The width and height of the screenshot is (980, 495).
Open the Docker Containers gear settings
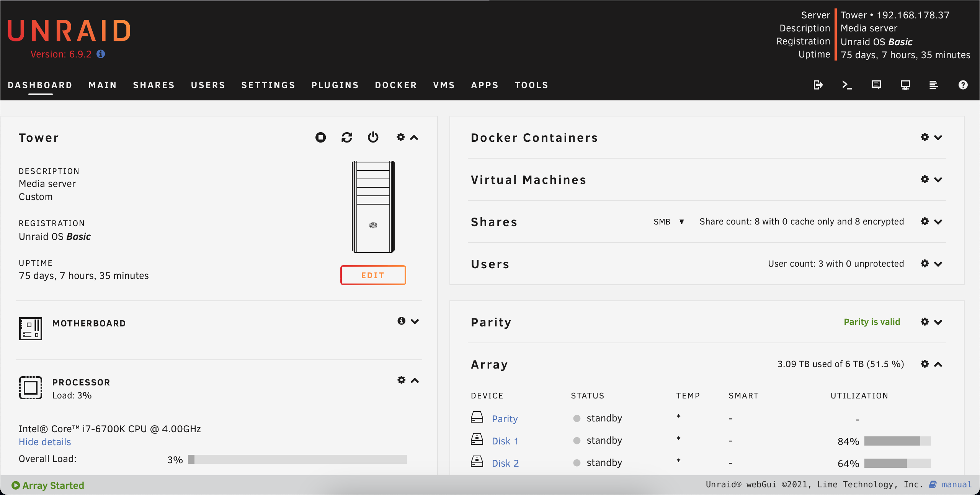[x=925, y=137]
